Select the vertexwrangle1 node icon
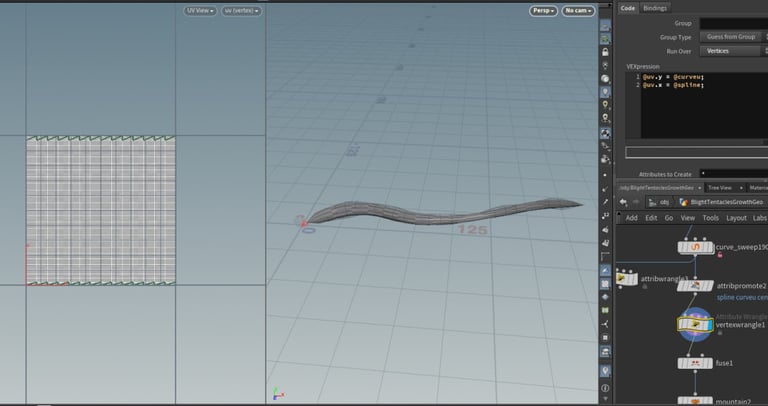This screenshot has width=768, height=406. tap(695, 324)
